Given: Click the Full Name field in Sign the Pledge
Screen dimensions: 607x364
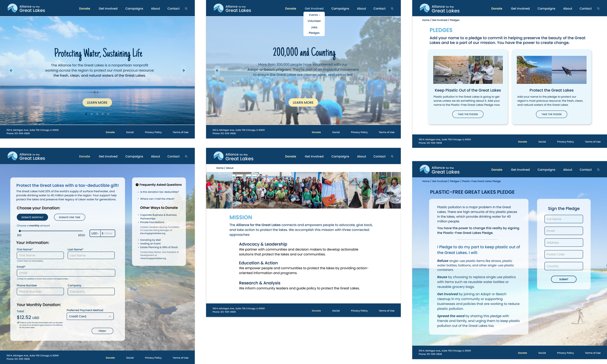Looking at the screenshot, I should 563,219.
